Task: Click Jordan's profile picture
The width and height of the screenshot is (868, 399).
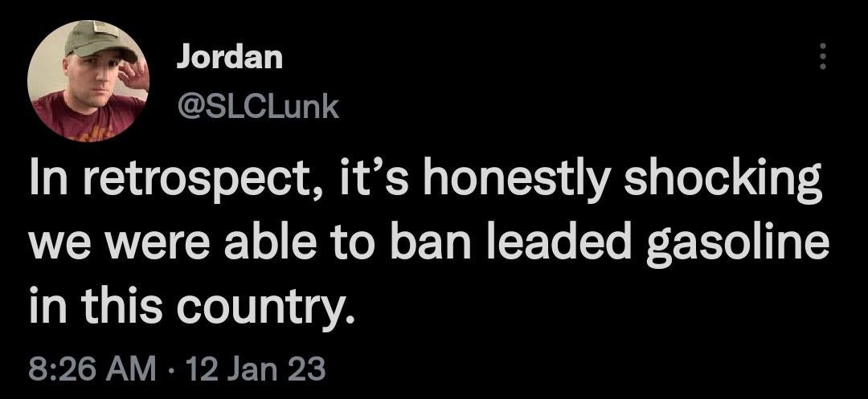Action: tap(88, 79)
